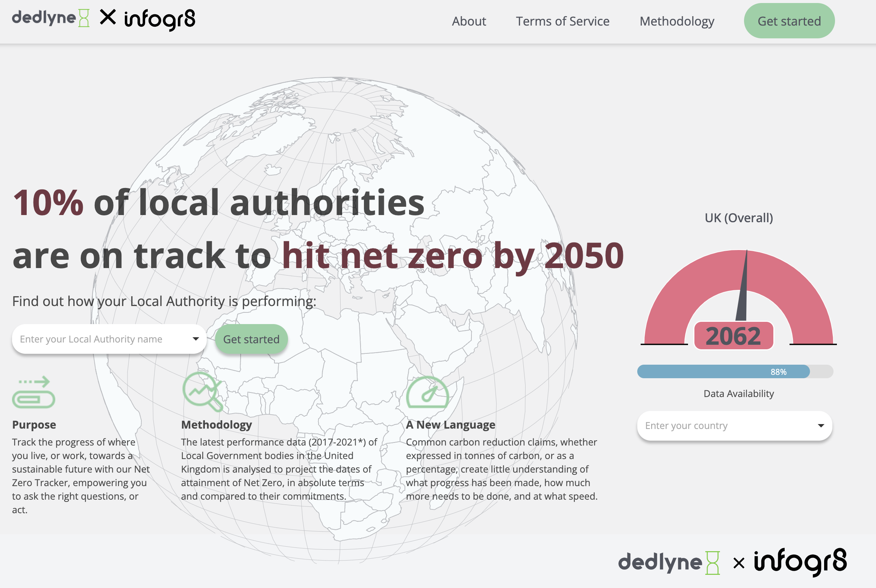Click the 88% Data Availability bar
The height and width of the screenshot is (588, 876).
(x=724, y=371)
